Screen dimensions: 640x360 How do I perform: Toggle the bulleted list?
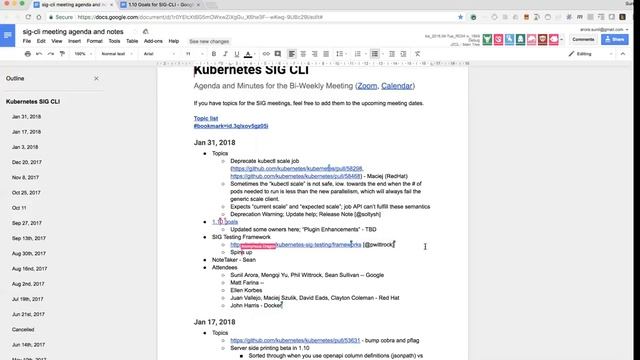[x=375, y=54]
